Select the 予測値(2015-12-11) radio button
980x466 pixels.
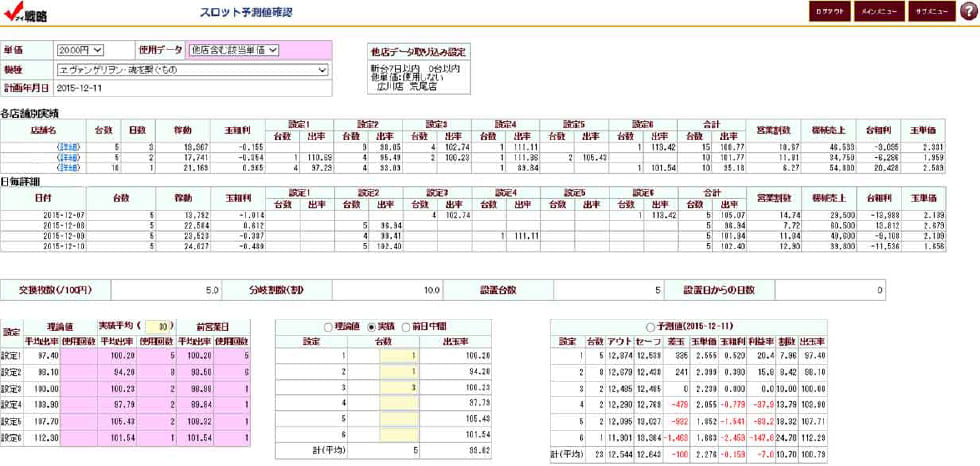(x=651, y=326)
